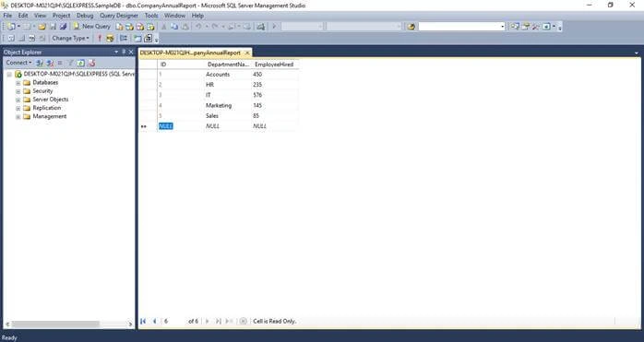Viewport: 644px width, 342px height.
Task: Go to the next record
Action: click(x=208, y=321)
